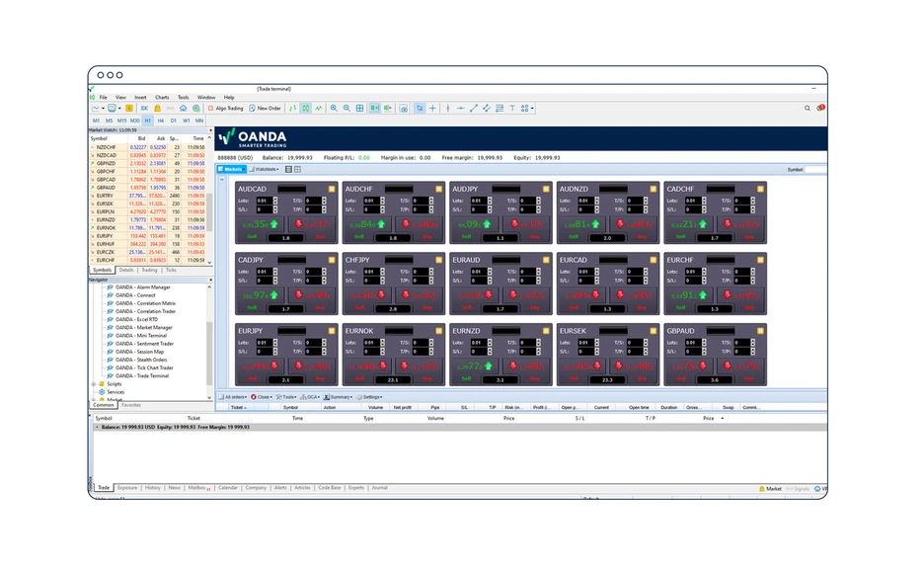
Task: Switch to the Favorites tab in Navigator
Action: [131, 405]
